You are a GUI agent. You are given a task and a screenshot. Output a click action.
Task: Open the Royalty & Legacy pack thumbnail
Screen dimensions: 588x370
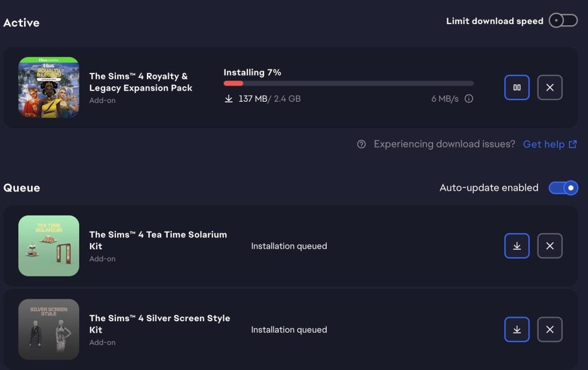[49, 87]
